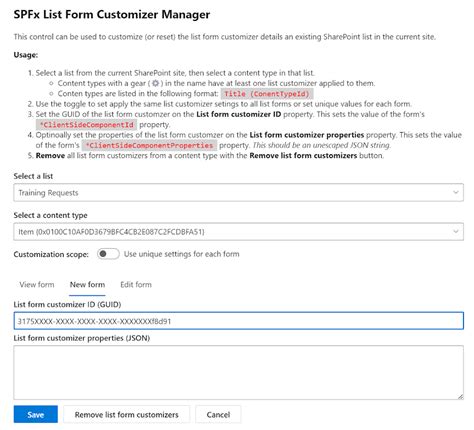Click the resize grip of JSON text area
Viewport: 474px width, 430px height.
[x=460, y=396]
